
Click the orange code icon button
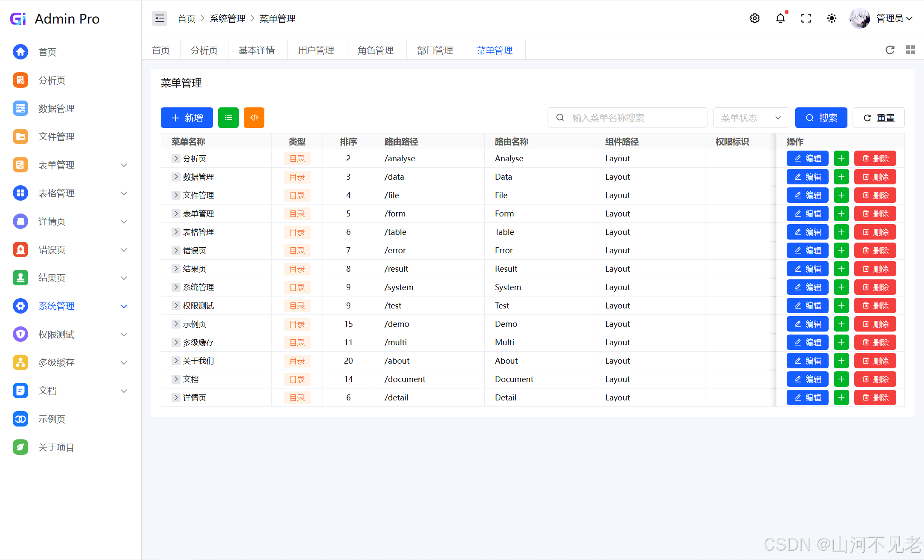[254, 118]
